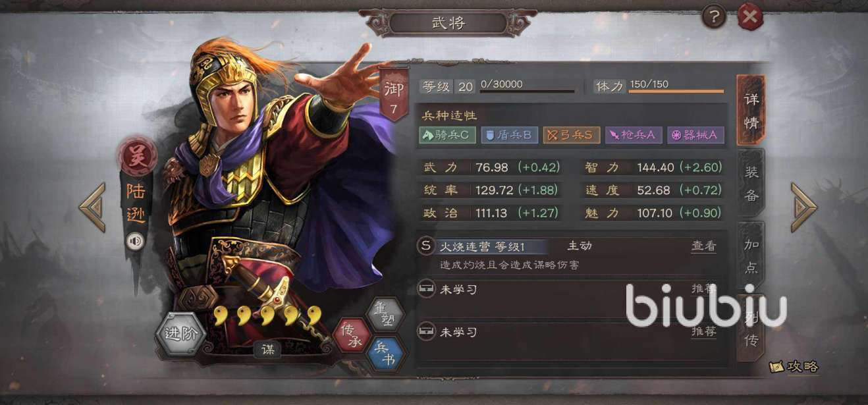Image resolution: width=868 pixels, height=405 pixels.
Task: Select the first unlearned skill slot icon
Action: 426,289
